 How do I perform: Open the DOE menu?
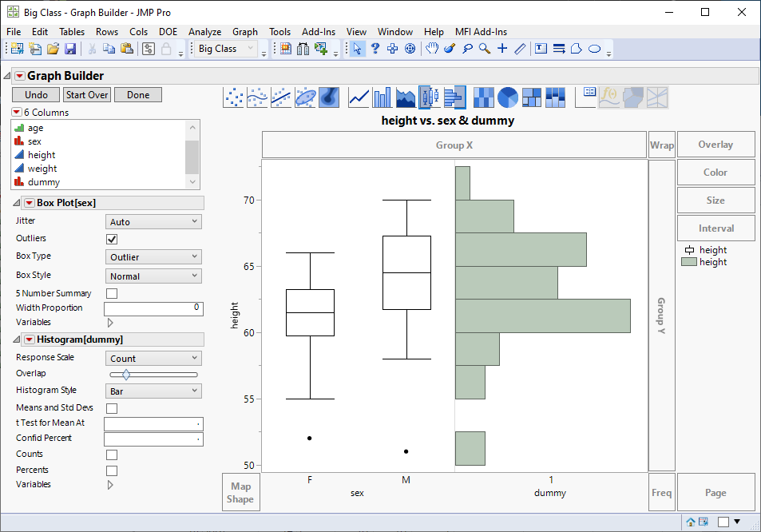pyautogui.click(x=168, y=32)
